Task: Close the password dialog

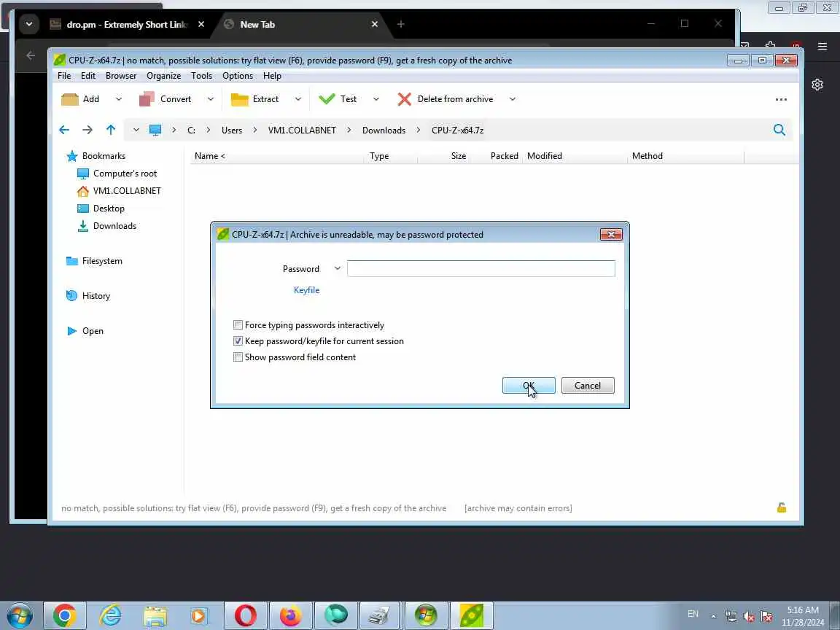Action: pos(611,235)
